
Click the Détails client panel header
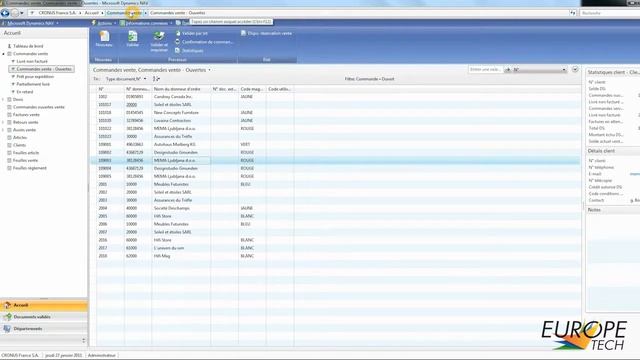coord(613,151)
